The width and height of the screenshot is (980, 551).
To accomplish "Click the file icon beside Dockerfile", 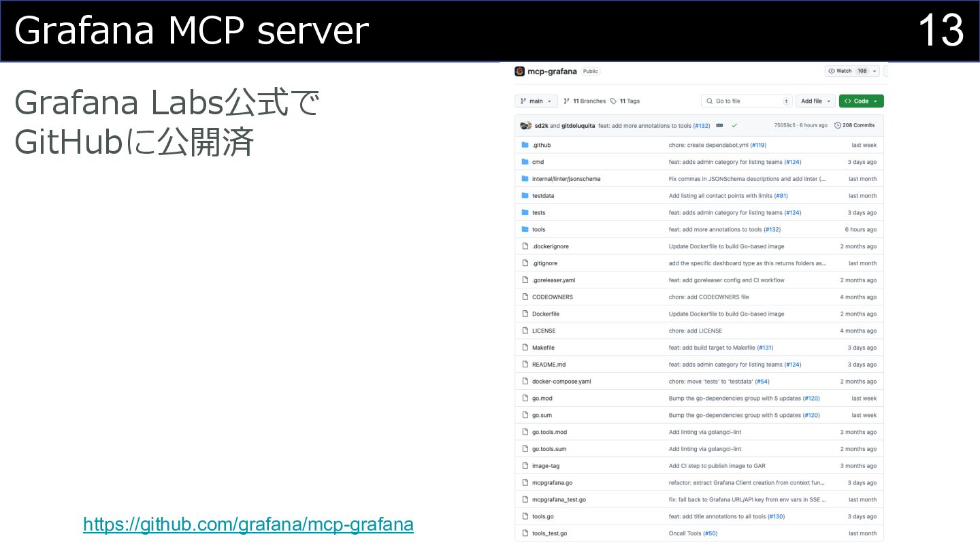I will coord(525,314).
